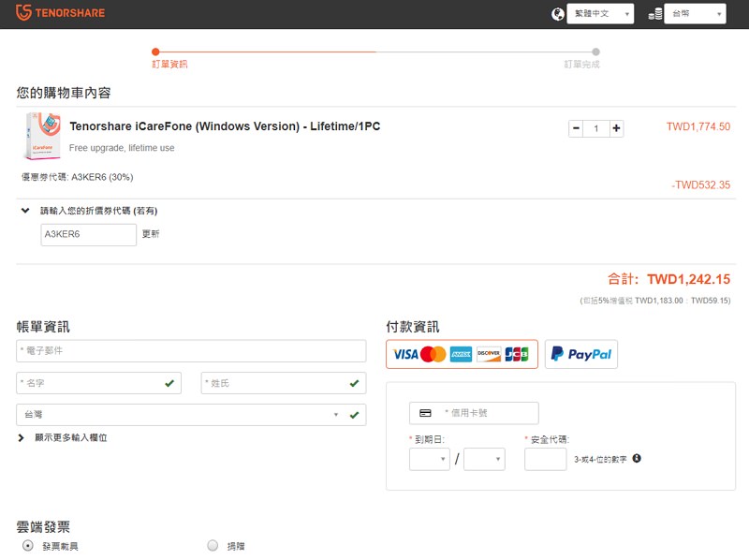Select the 發票載具 radio button

pyautogui.click(x=28, y=545)
